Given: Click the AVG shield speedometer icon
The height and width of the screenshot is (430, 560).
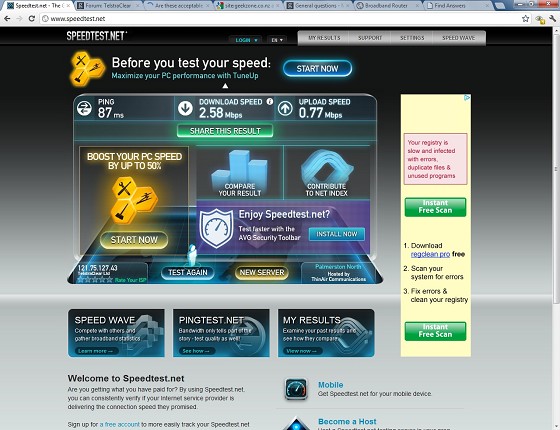Looking at the screenshot, I should tap(216, 228).
